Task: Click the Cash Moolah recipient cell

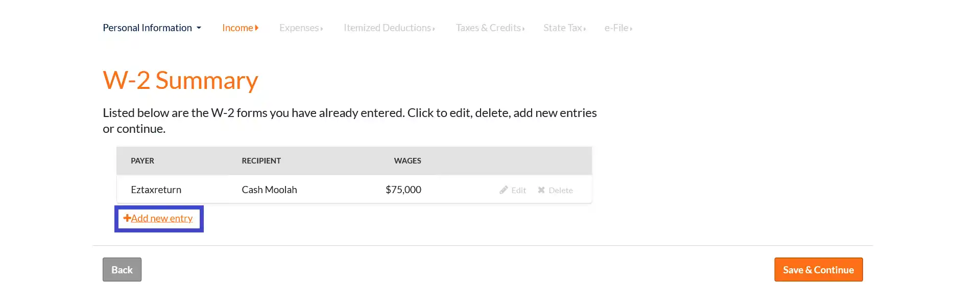Action: coord(269,190)
